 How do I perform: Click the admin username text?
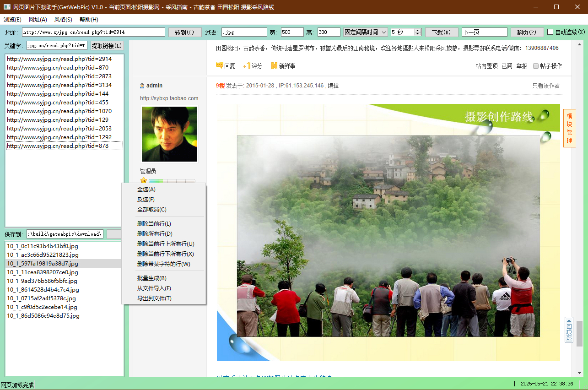(x=155, y=86)
